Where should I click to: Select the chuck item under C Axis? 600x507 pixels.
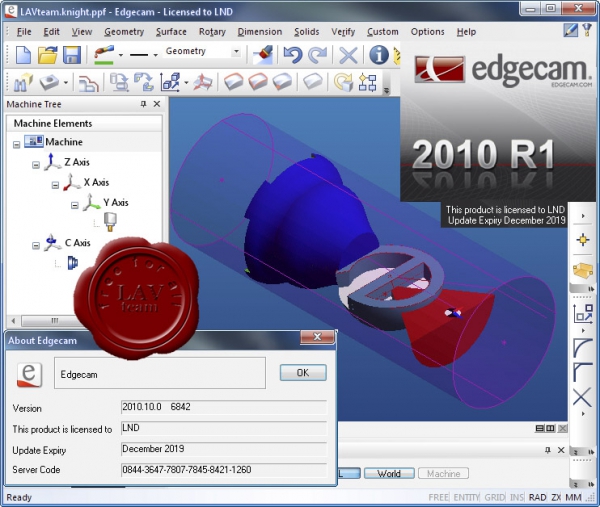coord(73,263)
